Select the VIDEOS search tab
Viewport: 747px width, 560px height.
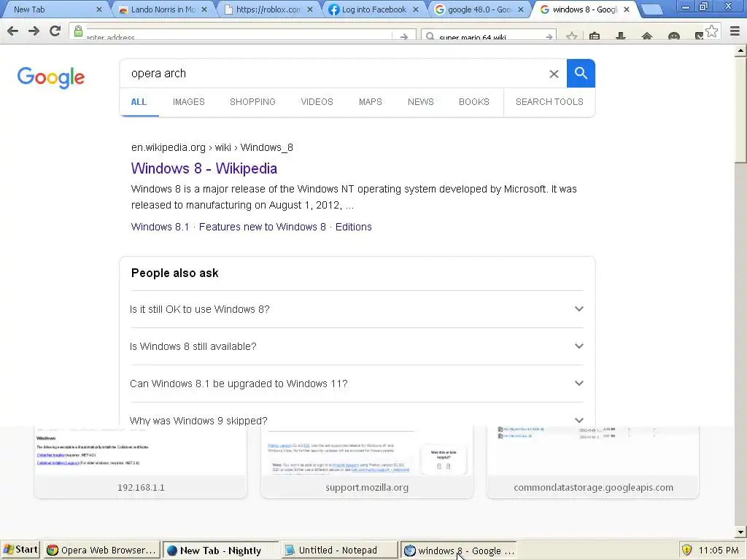(317, 102)
